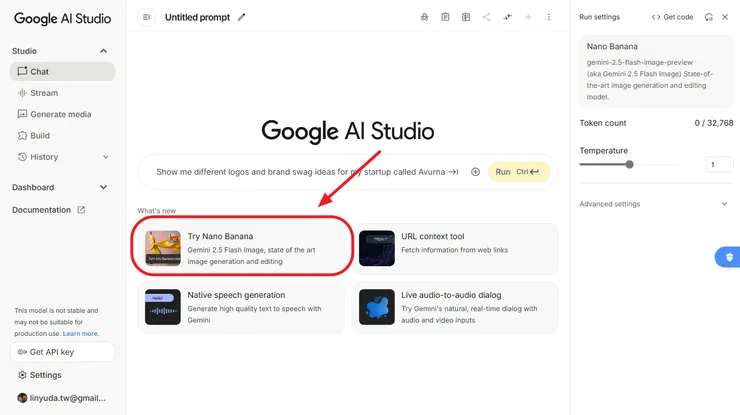Click the Learn more link

point(81,333)
